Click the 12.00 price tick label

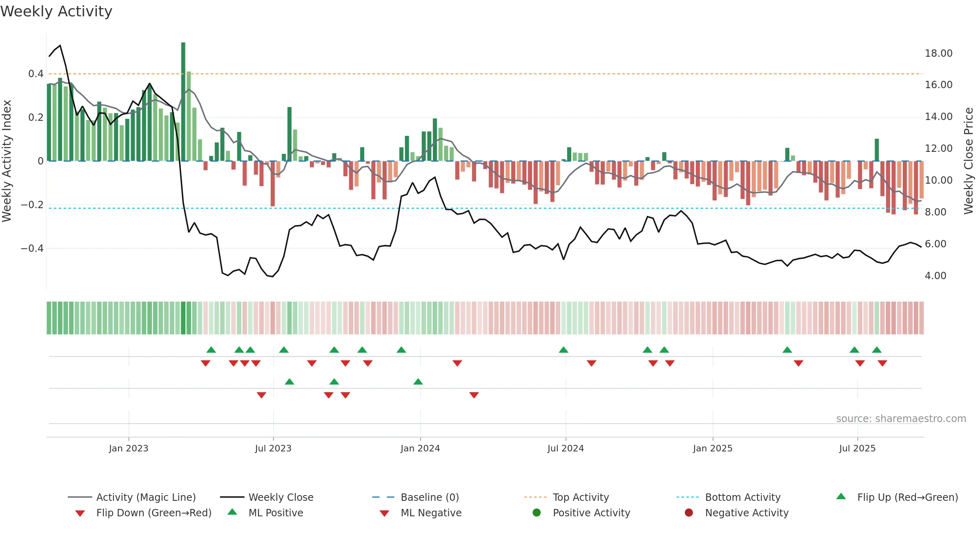(938, 148)
